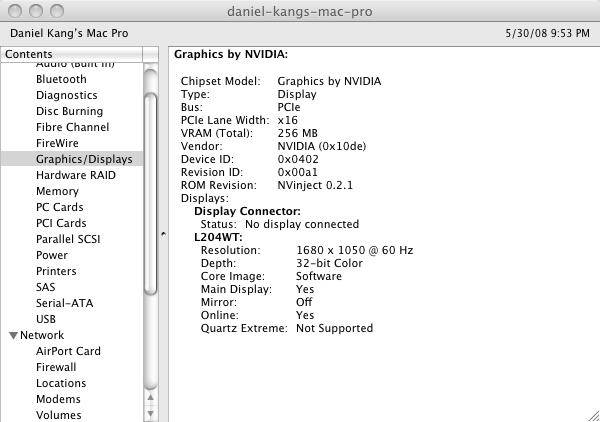Click the sidebar scroll down arrow

click(151, 414)
